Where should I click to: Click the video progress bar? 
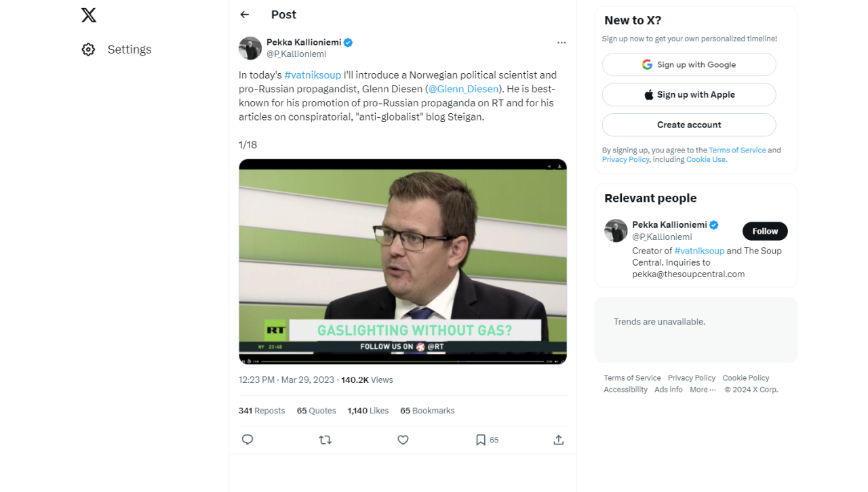tap(407, 361)
